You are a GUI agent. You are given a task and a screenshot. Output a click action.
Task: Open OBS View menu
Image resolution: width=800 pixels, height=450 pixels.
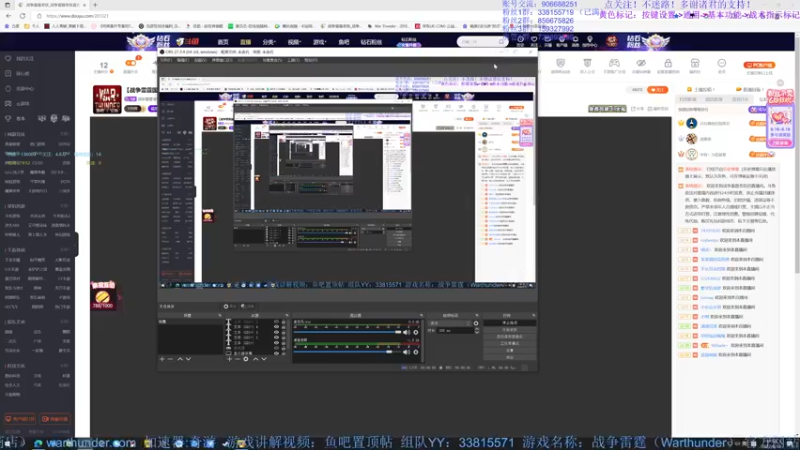pos(200,60)
